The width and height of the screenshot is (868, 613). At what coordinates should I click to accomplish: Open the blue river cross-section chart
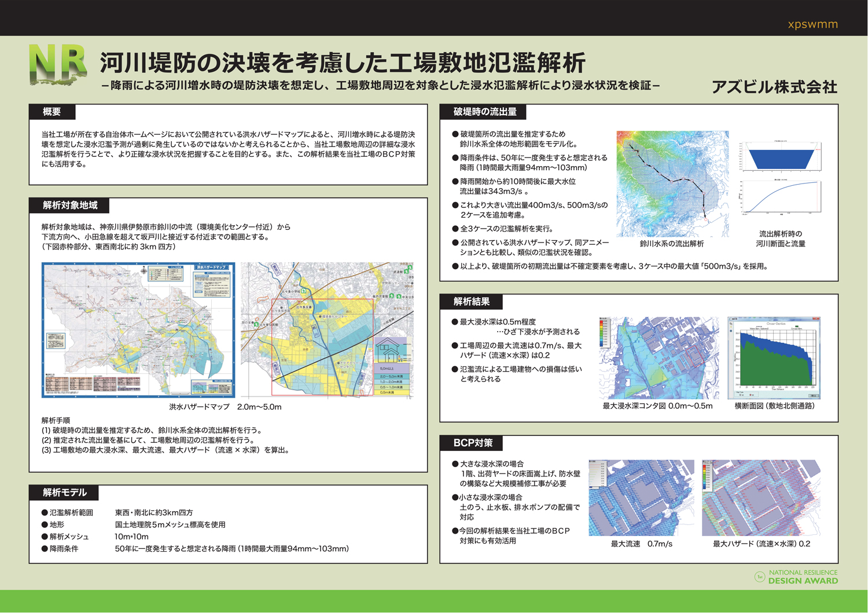pos(781,156)
